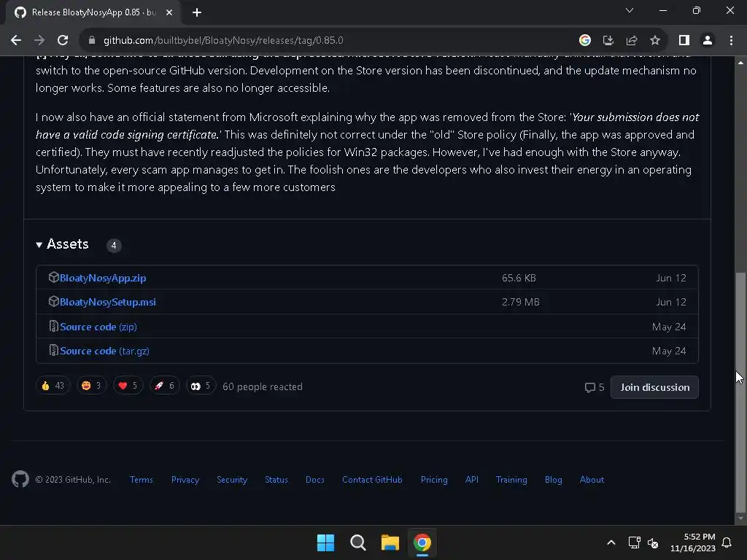The height and width of the screenshot is (560, 747).
Task: Click install app icon in address bar
Action: click(x=608, y=41)
